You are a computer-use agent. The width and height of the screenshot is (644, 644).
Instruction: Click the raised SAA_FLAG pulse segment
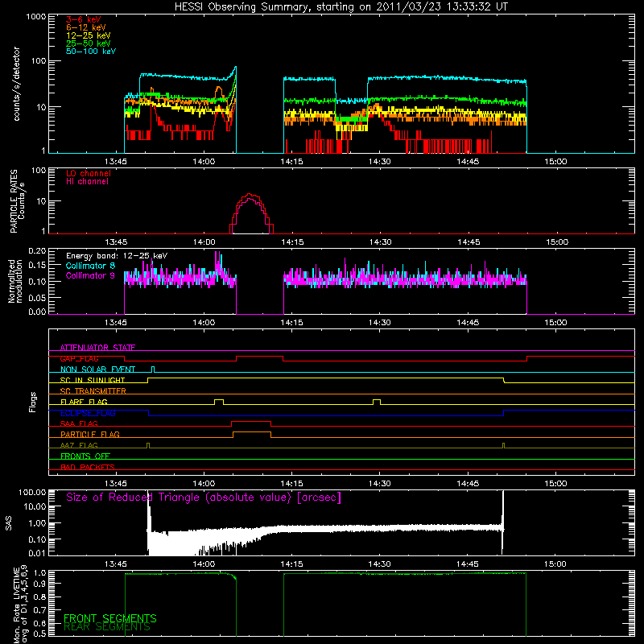coord(251,421)
